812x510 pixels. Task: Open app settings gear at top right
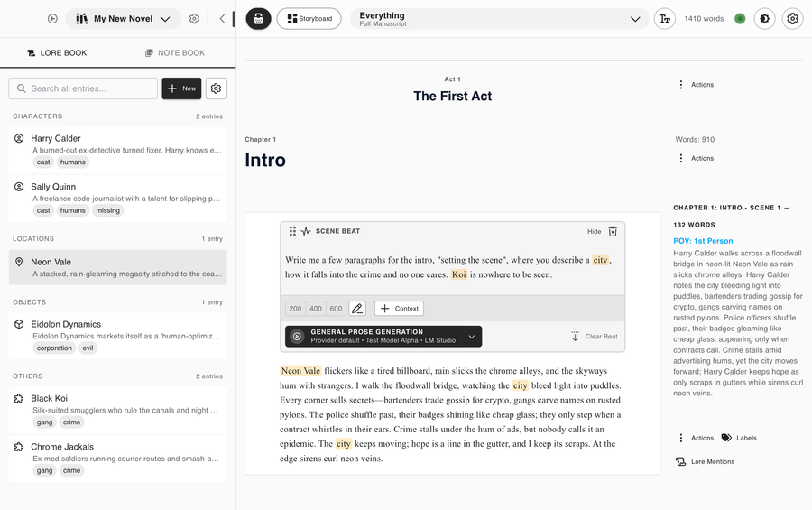pos(792,19)
